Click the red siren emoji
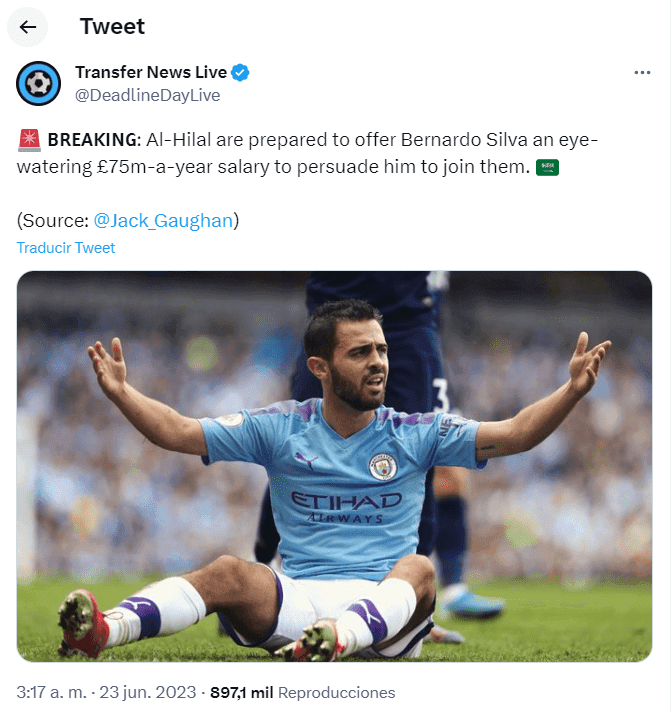The image size is (672, 712). (30, 140)
